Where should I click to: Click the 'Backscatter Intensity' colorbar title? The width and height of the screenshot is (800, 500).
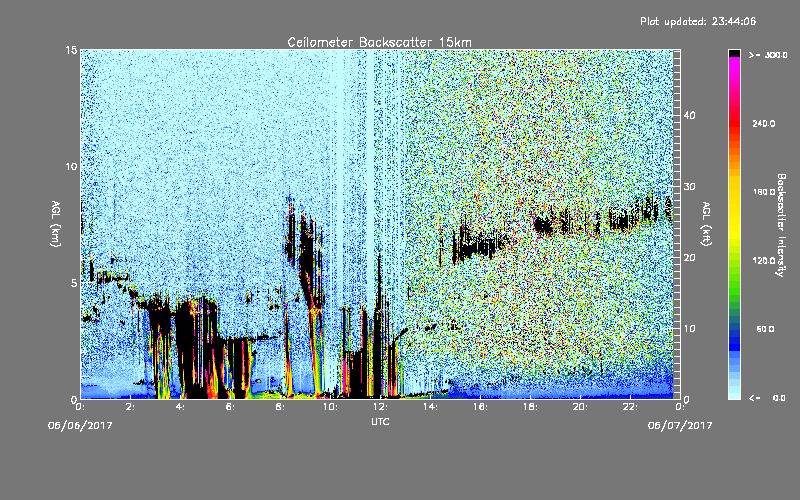pos(781,225)
